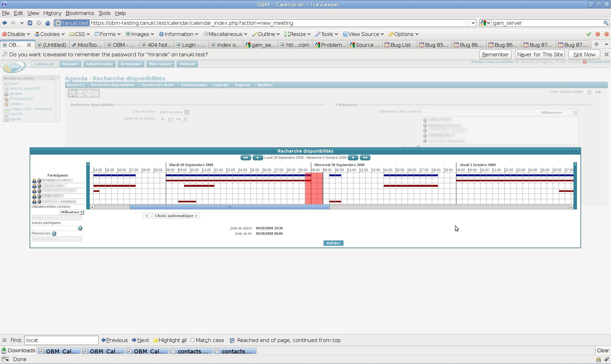
Task: Open the Resize toolbar dropdown
Action: click(297, 34)
